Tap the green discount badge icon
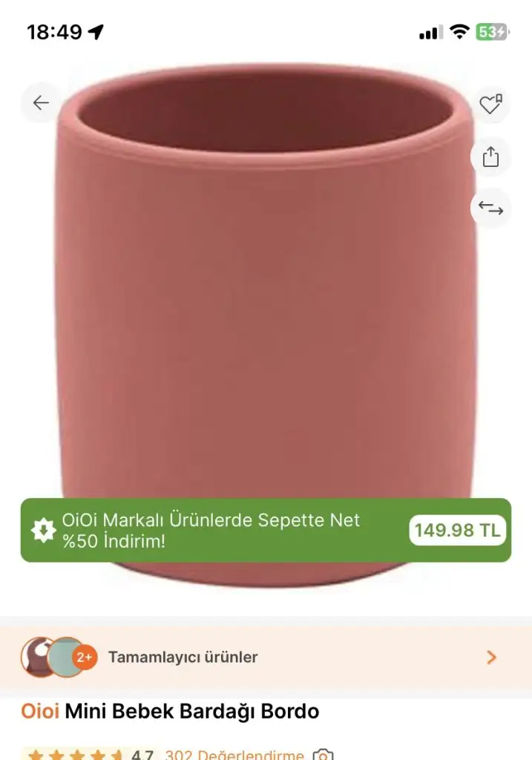This screenshot has height=760, width=532. (44, 530)
